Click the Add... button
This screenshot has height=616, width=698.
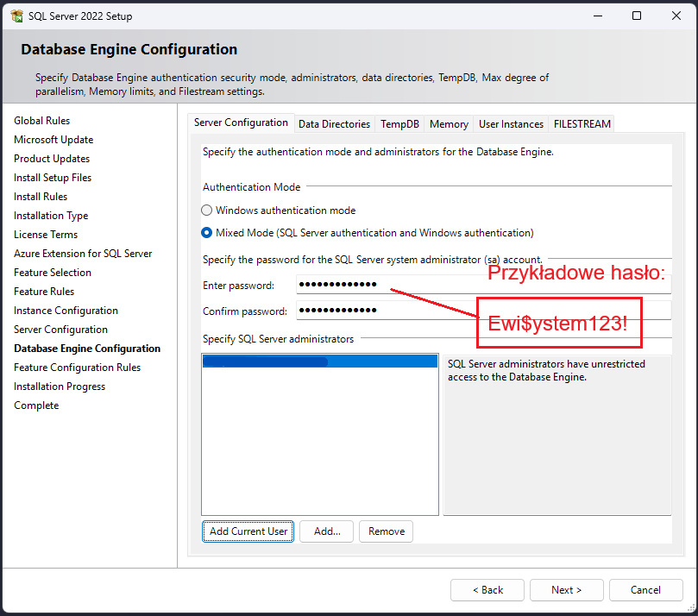[327, 531]
